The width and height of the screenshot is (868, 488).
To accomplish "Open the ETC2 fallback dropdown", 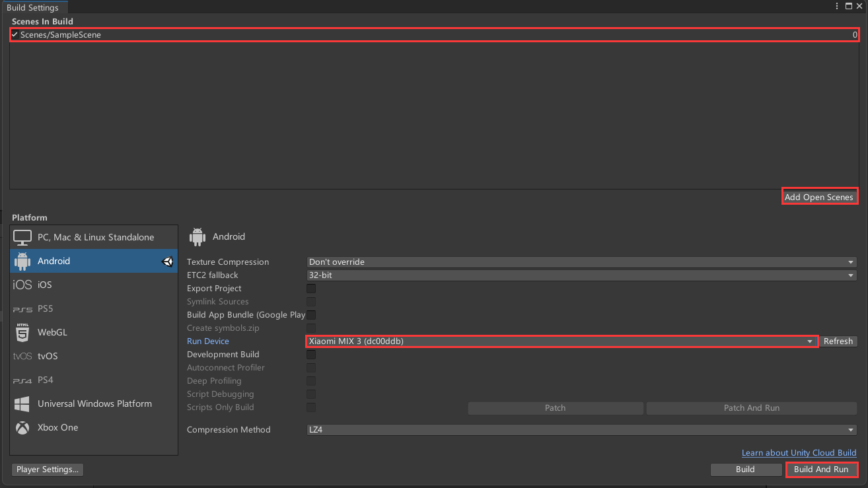I will 581,275.
